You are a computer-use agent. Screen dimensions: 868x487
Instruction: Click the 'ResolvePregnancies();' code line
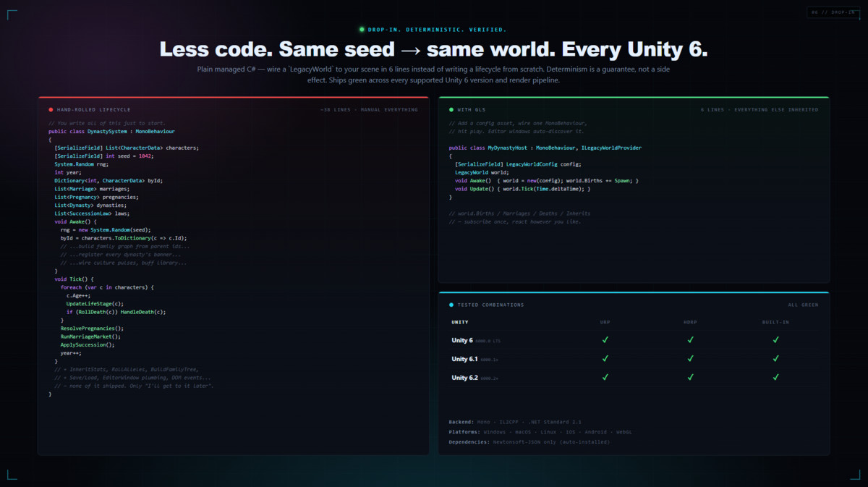[x=92, y=329]
